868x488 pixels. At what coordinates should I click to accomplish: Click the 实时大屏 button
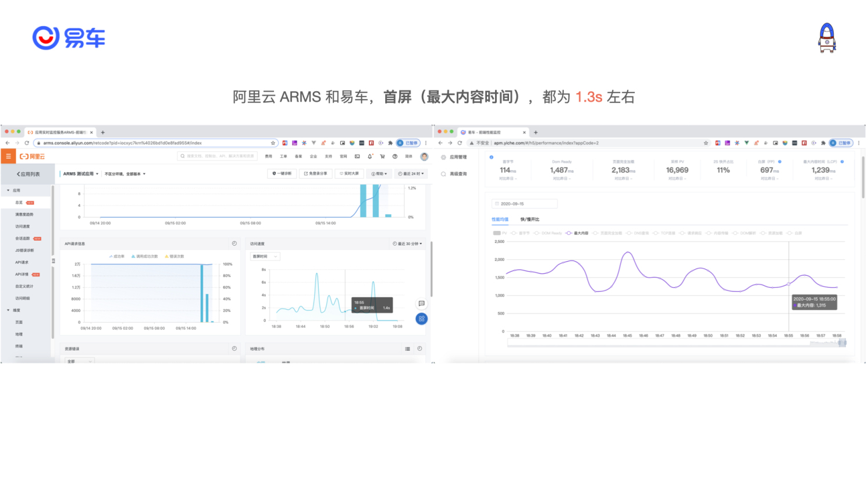pyautogui.click(x=349, y=174)
